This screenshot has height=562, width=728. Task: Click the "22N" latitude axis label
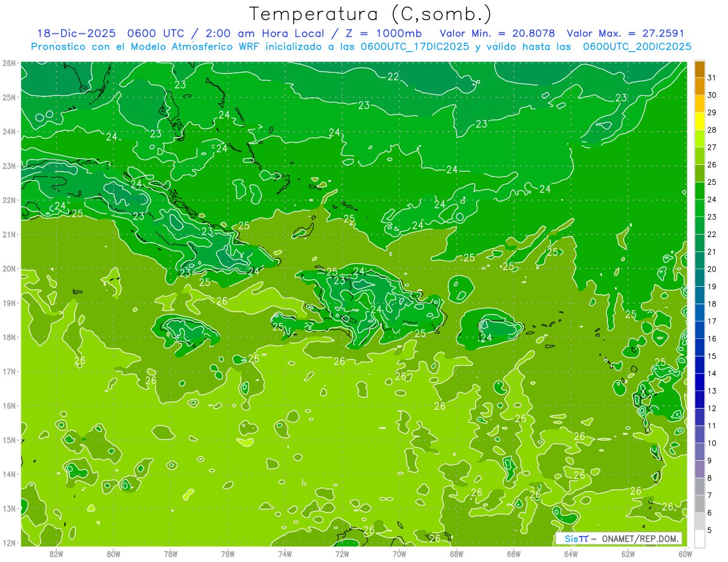9,200
